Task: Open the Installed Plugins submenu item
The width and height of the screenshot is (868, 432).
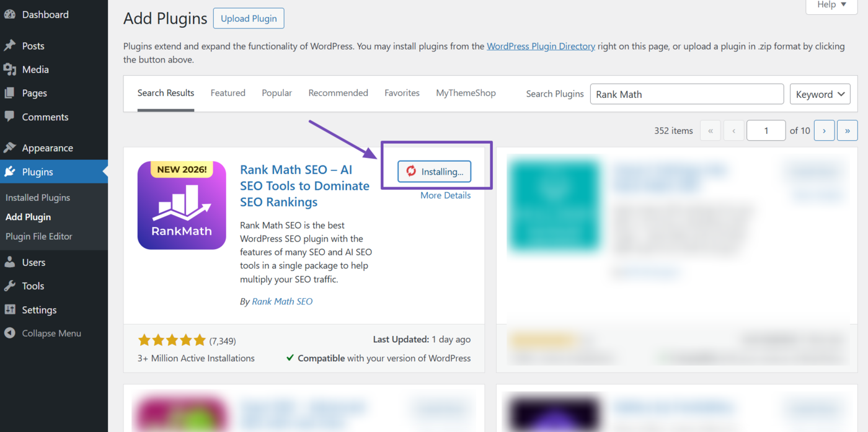Action: 38,197
